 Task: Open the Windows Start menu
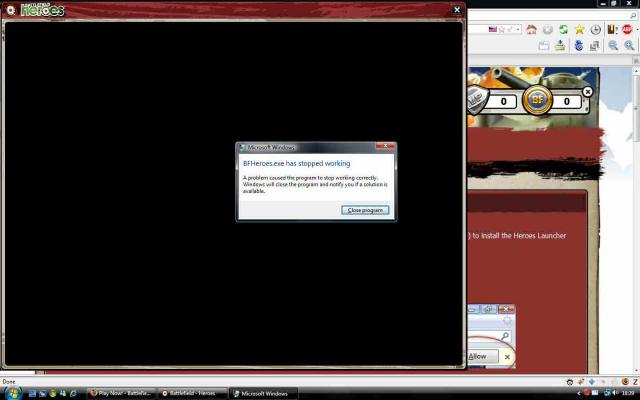click(13, 393)
